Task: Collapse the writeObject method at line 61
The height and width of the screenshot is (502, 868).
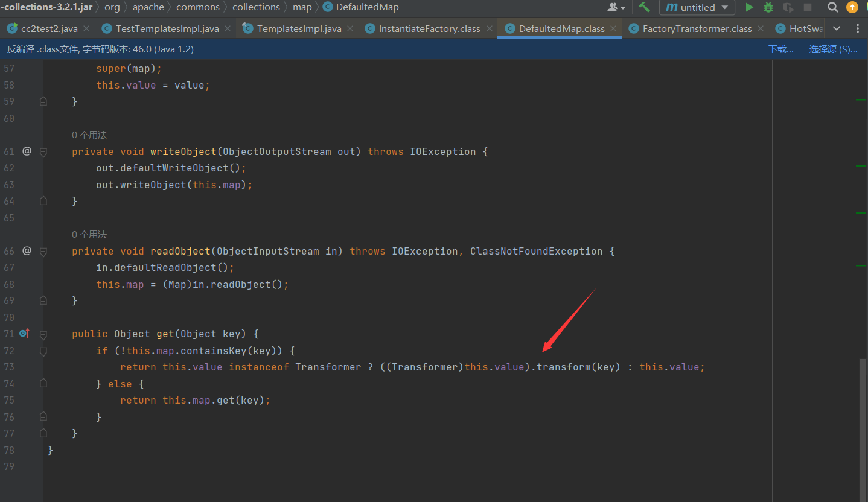Action: coord(43,152)
